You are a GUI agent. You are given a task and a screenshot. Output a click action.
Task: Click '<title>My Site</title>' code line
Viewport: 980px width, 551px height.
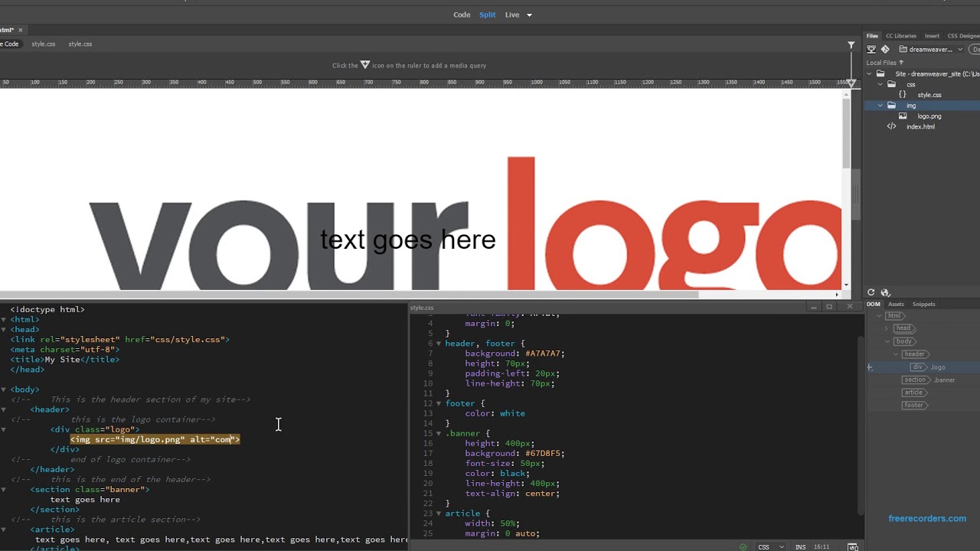tap(65, 360)
